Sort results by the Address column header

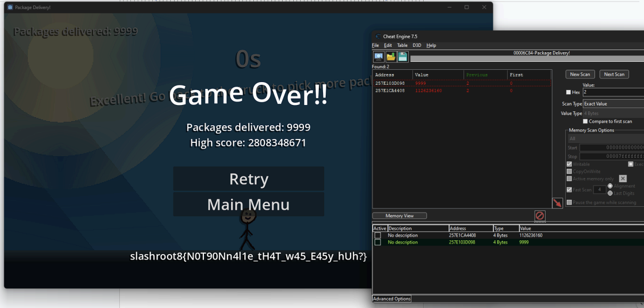(x=392, y=75)
